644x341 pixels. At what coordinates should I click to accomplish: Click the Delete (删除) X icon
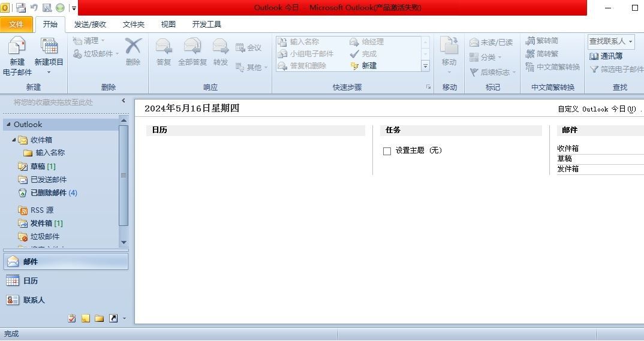[133, 46]
